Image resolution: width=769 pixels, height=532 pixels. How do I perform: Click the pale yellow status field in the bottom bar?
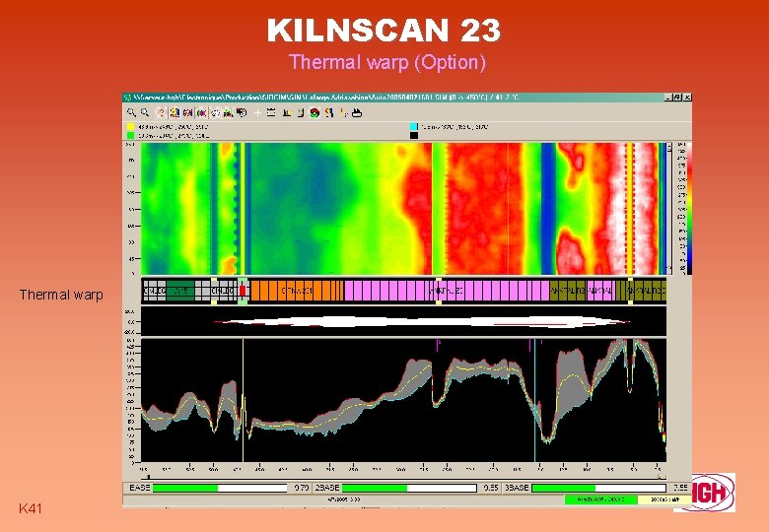tap(664, 499)
